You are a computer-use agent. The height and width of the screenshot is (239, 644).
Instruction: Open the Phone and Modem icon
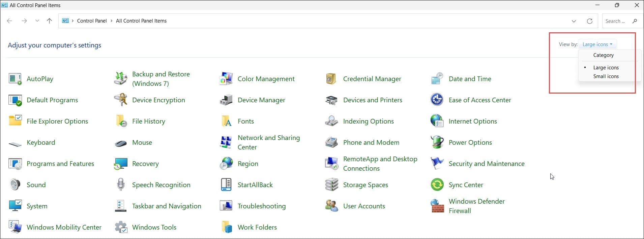pyautogui.click(x=331, y=142)
